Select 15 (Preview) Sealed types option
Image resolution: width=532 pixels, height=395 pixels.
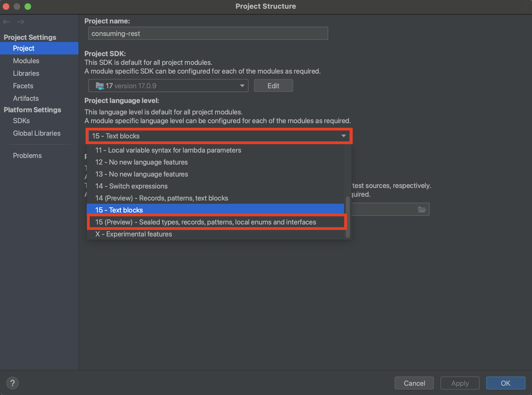[x=205, y=222]
